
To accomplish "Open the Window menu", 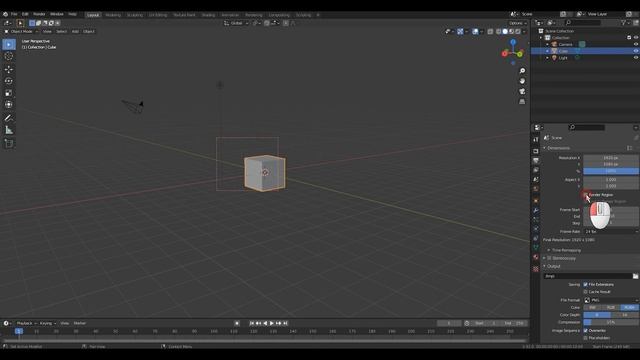I will point(57,14).
